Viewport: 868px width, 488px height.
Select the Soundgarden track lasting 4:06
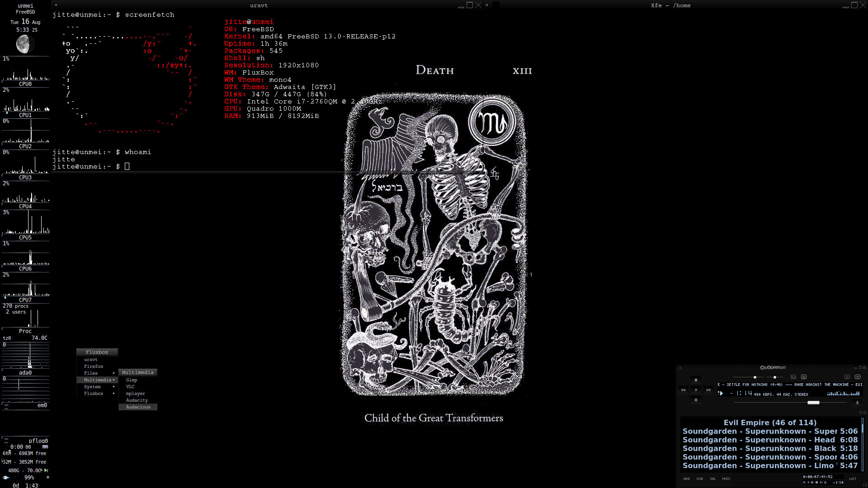(x=770, y=457)
